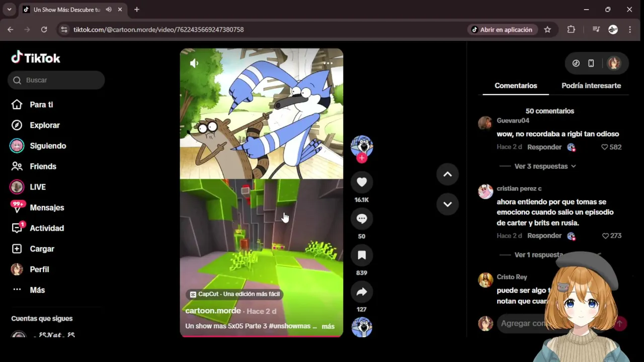Viewport: 644px width, 362px height.
Task: Click the #unshowmas hashtag in the description
Action: [x=289, y=326]
